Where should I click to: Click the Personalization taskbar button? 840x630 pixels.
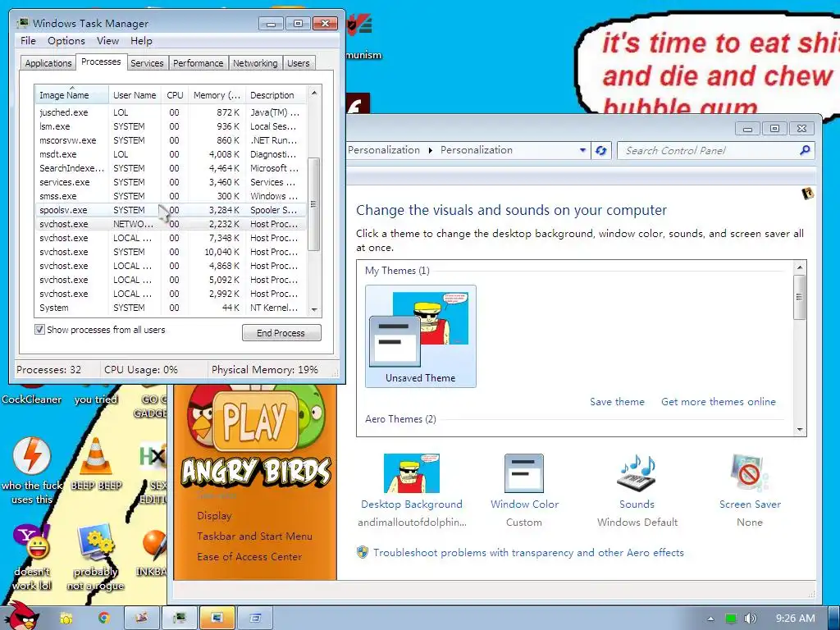[217, 618]
